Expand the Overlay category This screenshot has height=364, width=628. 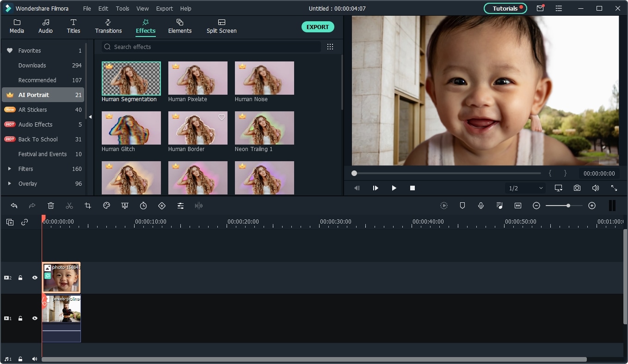9,183
